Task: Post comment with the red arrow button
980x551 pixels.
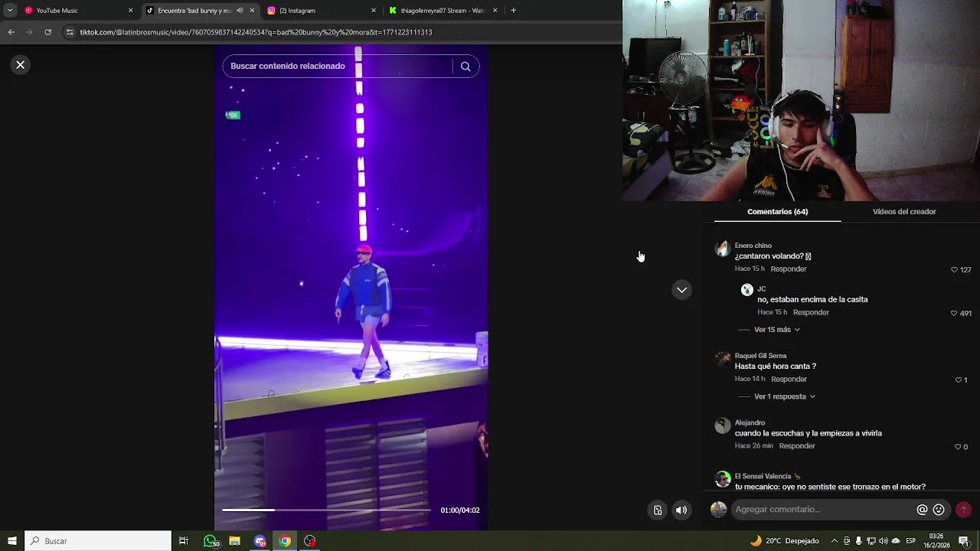Action: click(x=963, y=510)
